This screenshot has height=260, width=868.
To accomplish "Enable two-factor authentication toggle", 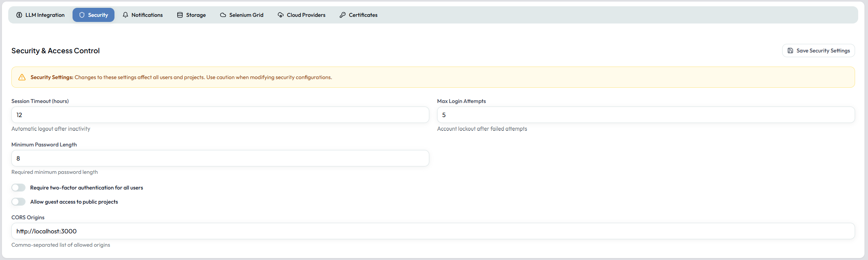I will point(18,188).
